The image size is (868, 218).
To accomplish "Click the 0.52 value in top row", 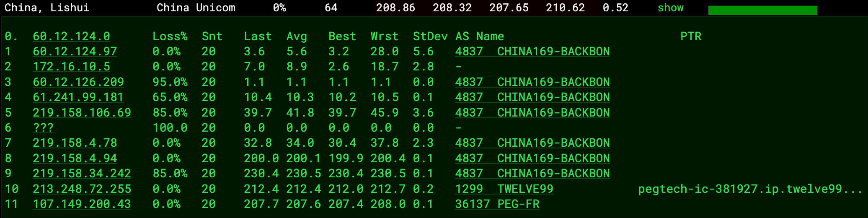I will 615,8.
